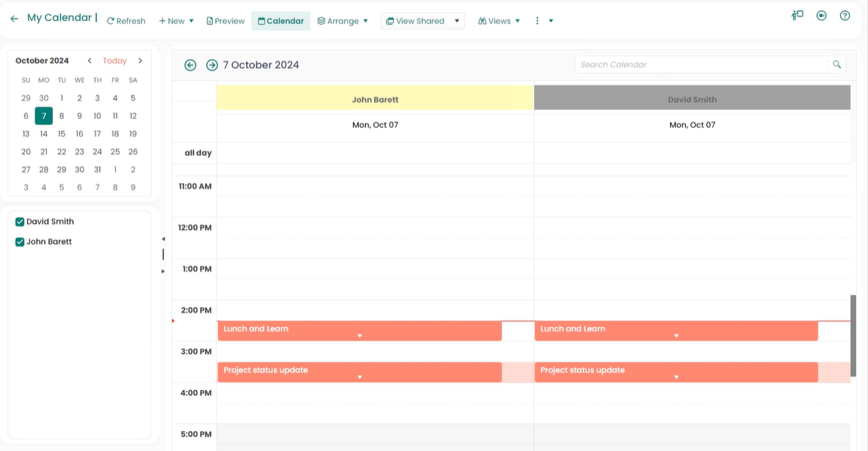Go to next day with circled right arrow

[212, 66]
